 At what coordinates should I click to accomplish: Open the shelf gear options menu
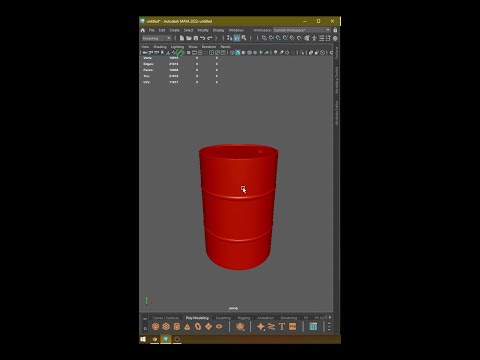click(145, 328)
